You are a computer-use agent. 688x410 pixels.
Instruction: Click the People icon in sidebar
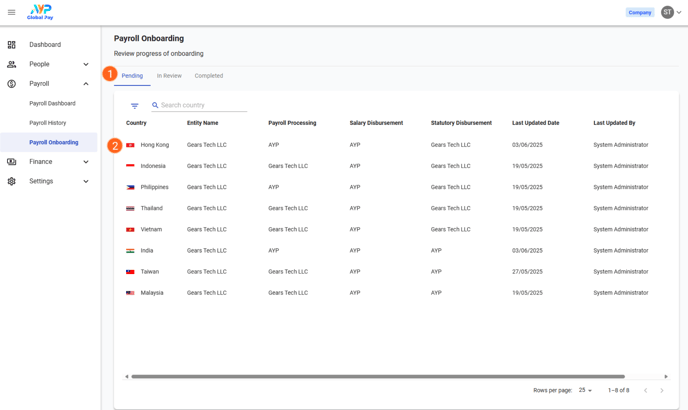tap(11, 64)
